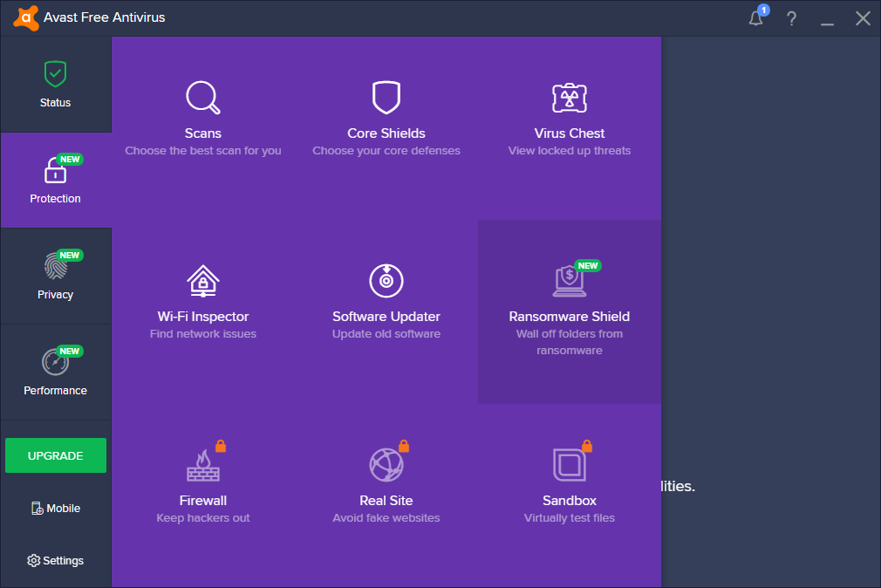Open notifications bell icon
881x588 pixels.
pos(755,18)
